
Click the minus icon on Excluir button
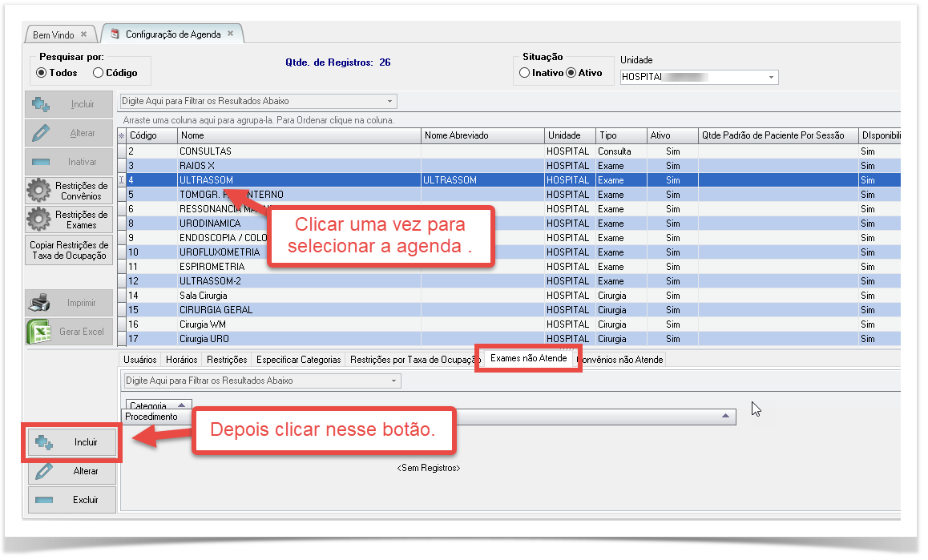(x=44, y=500)
